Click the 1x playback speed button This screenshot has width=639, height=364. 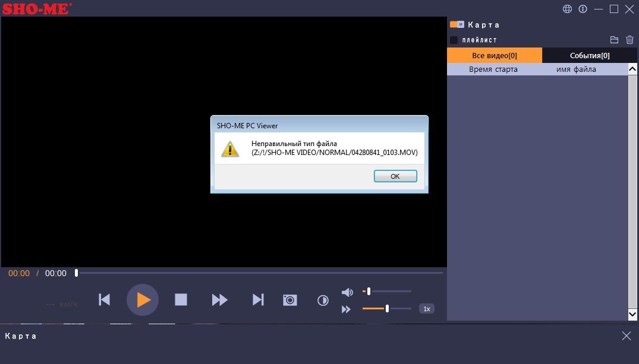click(x=426, y=309)
